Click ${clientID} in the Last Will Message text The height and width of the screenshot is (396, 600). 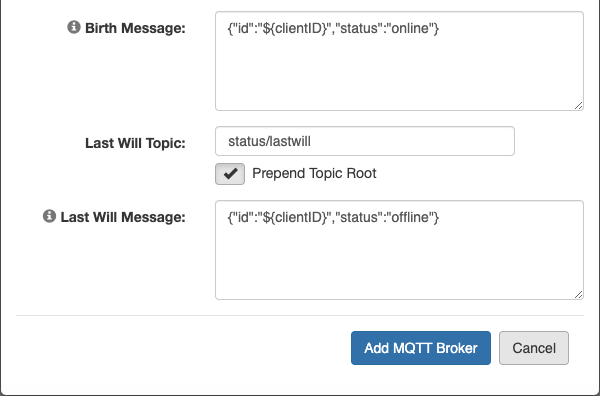[295, 218]
